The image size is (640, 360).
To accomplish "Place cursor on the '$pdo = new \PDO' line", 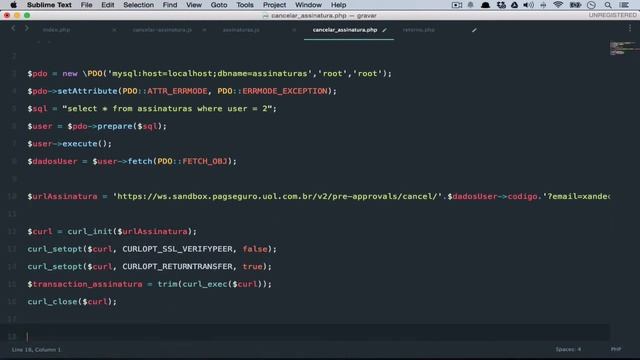I will tap(209, 73).
